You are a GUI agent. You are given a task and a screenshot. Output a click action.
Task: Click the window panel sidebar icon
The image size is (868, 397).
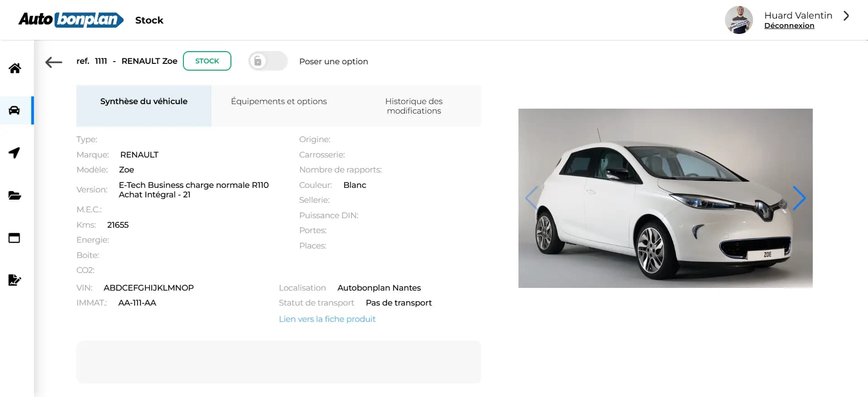click(x=14, y=238)
